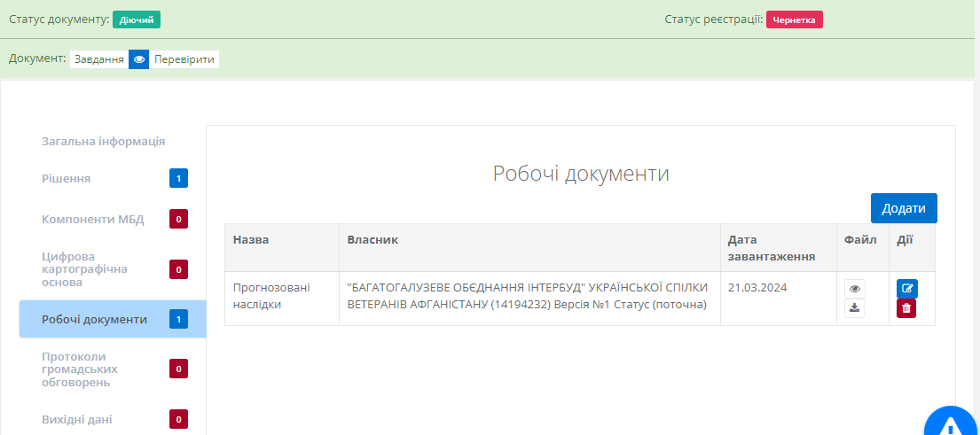Viewport: 980px width, 435px height.
Task: Add a new working document with Додати
Action: coord(903,208)
